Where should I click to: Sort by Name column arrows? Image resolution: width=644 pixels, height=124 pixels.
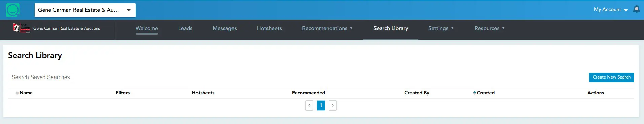point(17,93)
